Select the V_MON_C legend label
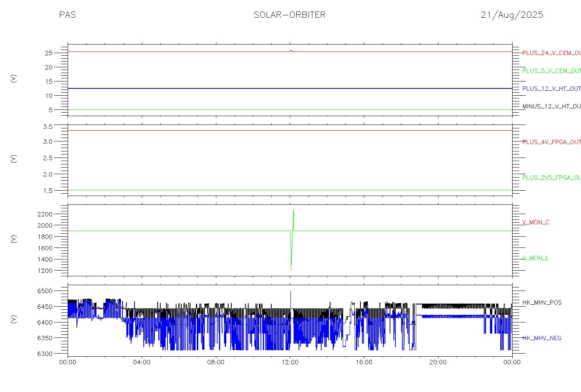The width and height of the screenshot is (581, 392). pos(536,223)
